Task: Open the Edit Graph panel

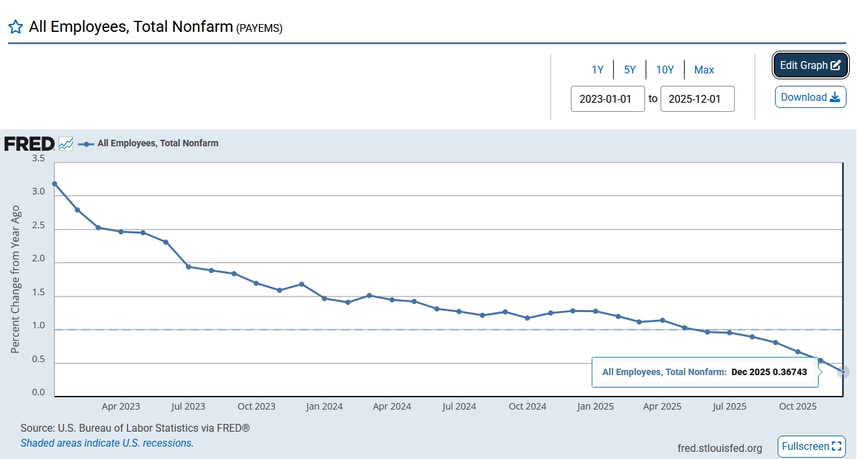Action: coord(810,65)
